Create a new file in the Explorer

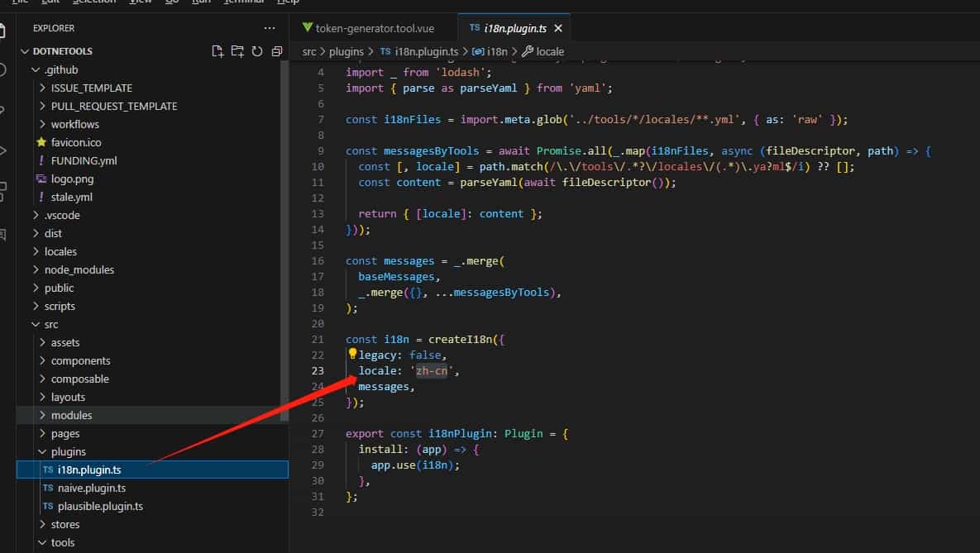click(218, 50)
